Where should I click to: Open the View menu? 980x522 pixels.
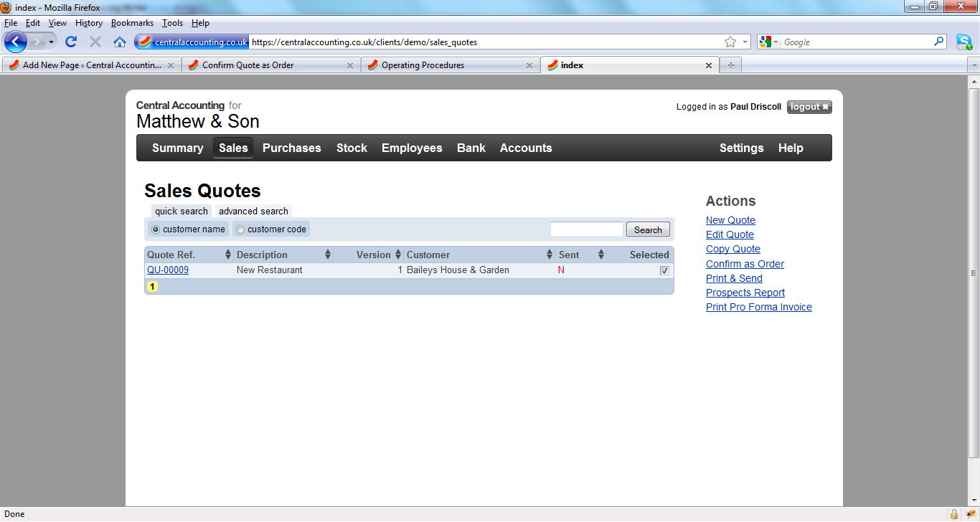[x=57, y=23]
